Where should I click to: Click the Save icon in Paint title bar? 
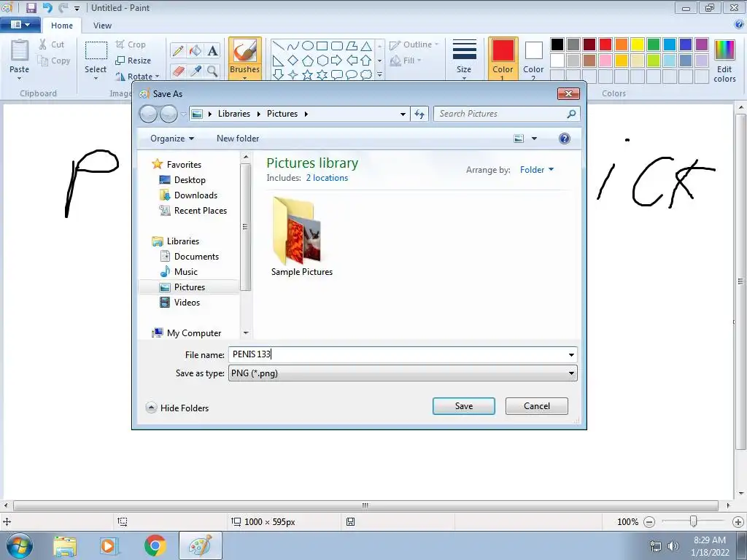(31, 7)
